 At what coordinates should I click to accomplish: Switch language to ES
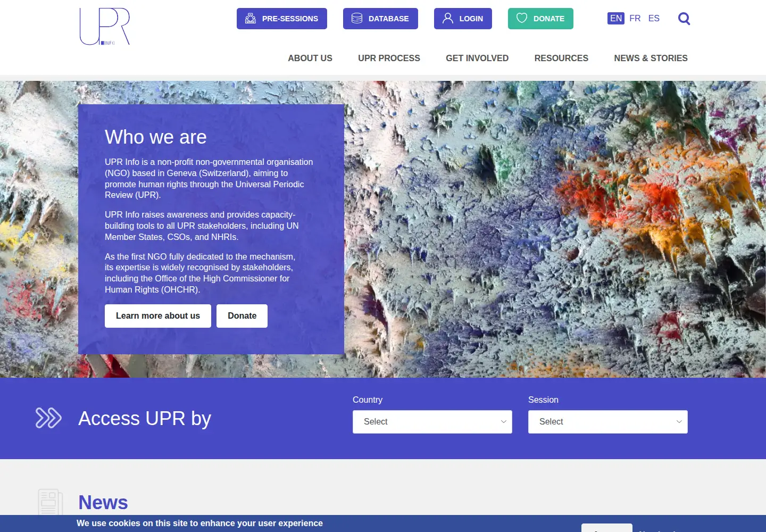point(654,18)
